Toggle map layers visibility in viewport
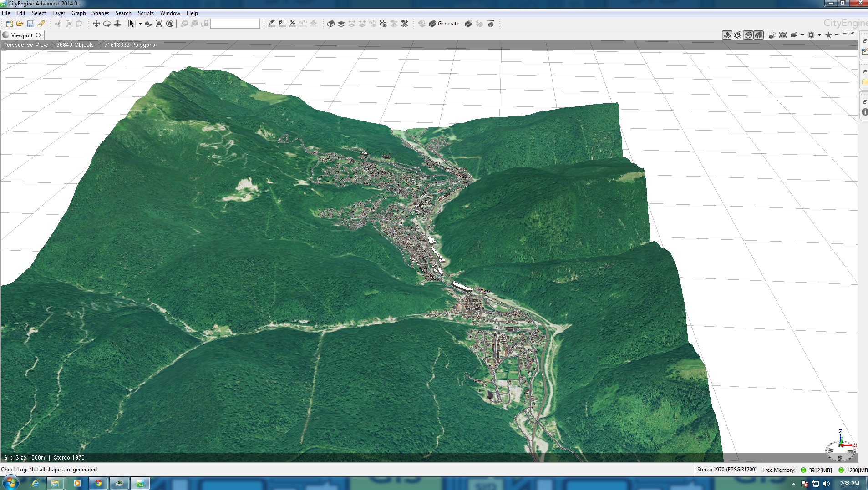This screenshot has height=490, width=868. coord(727,35)
